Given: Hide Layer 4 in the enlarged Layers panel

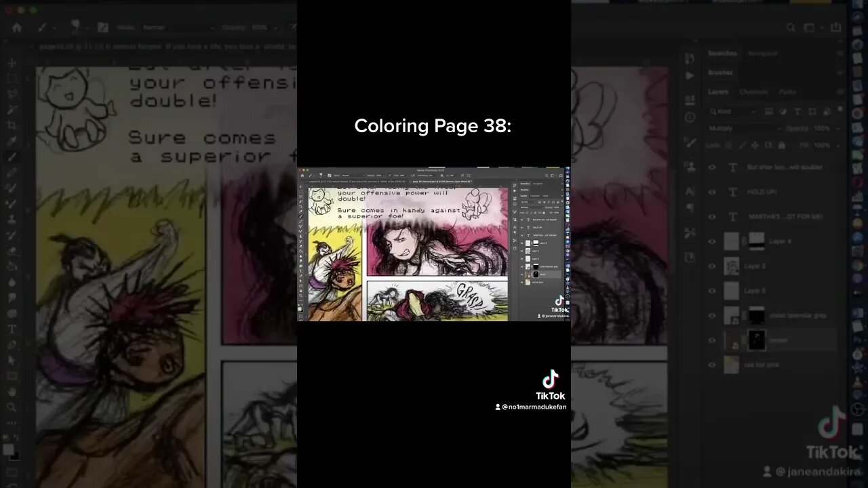Looking at the screenshot, I should point(712,241).
